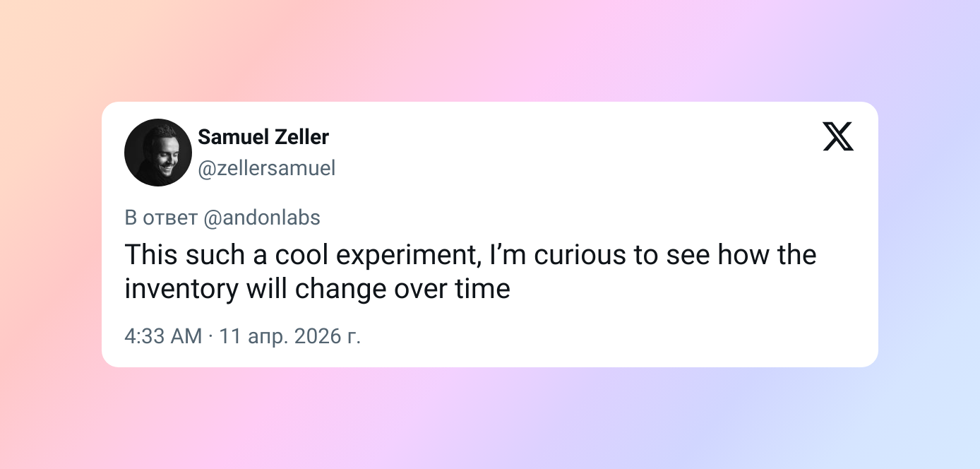The width and height of the screenshot is (980, 469).
Task: Click the 4:33 AM timestamp
Action: (163, 336)
